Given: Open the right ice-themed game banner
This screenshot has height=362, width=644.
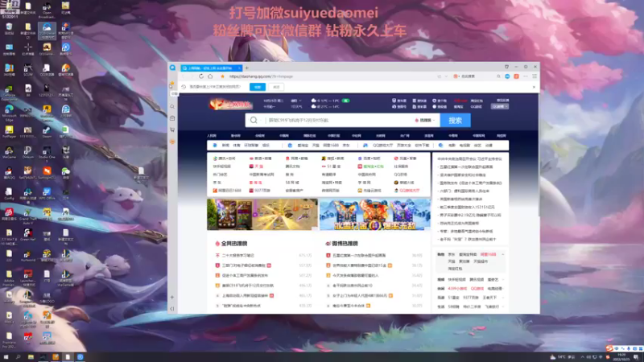Looking at the screenshot, I should click(375, 214).
